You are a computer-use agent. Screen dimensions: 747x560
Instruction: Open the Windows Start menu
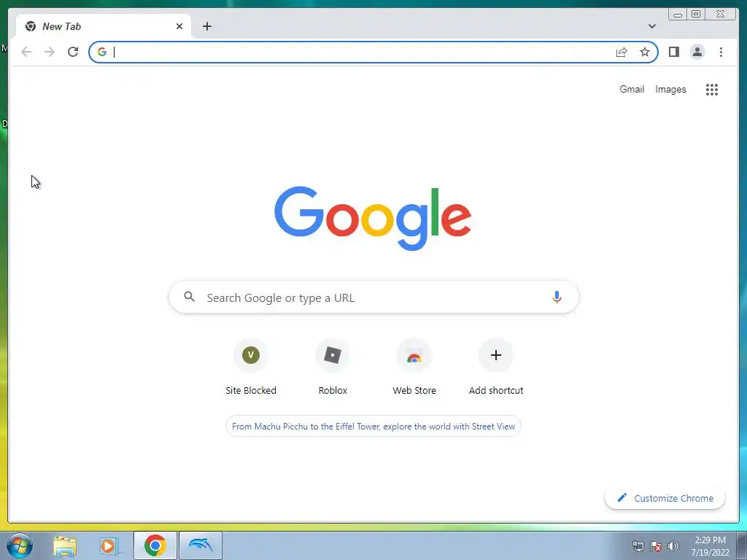20,545
